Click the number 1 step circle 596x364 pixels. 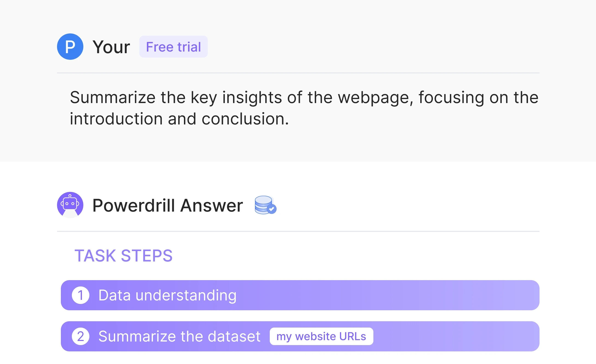pos(81,295)
